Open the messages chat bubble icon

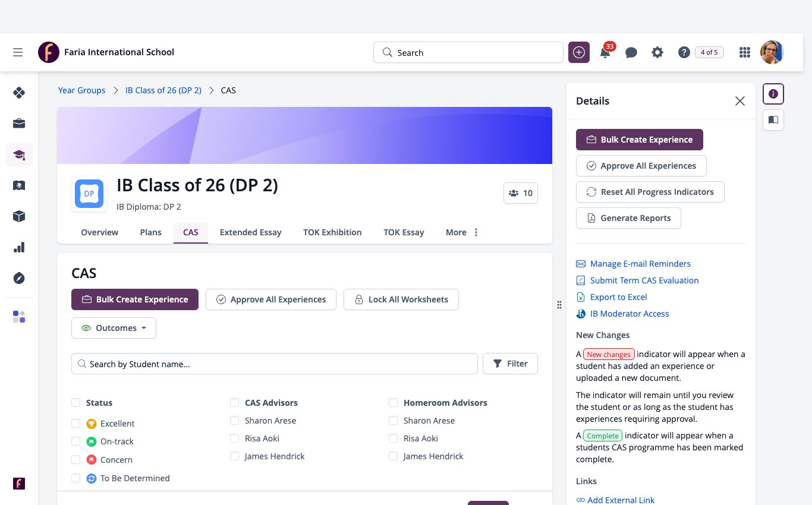click(631, 53)
